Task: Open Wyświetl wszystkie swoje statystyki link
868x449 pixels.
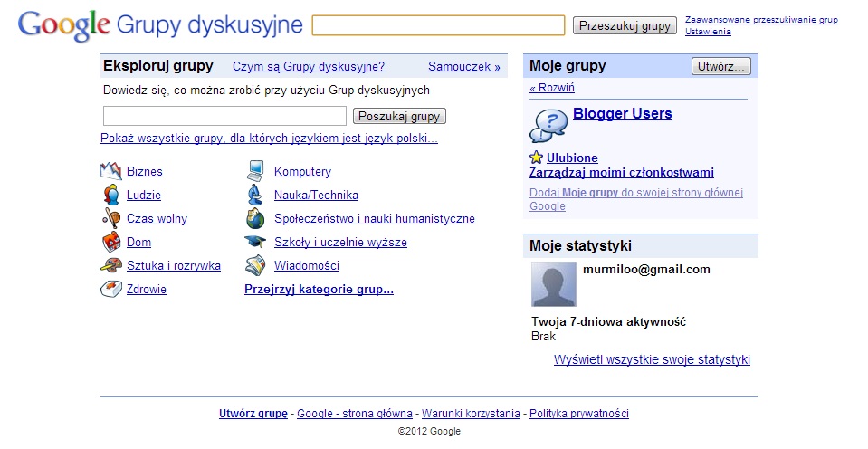Action: 652,360
